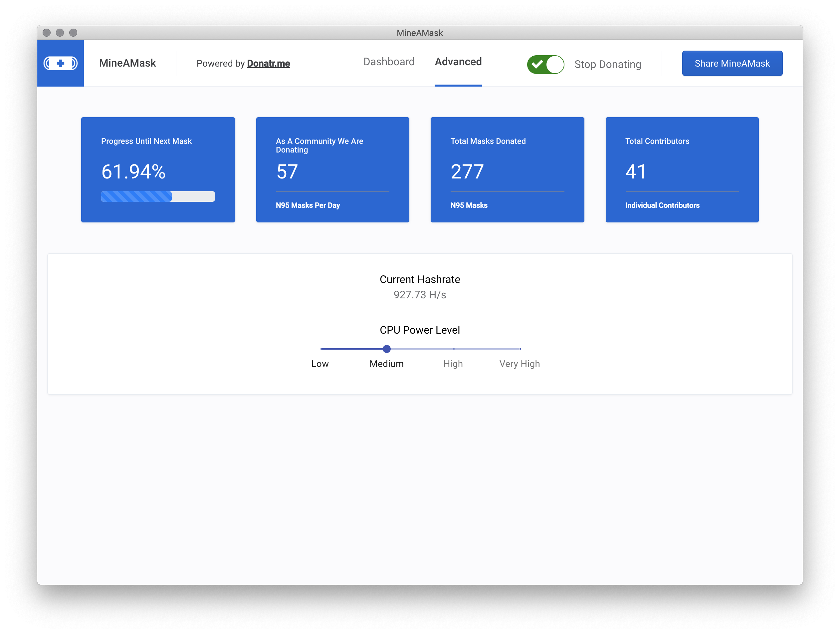
Task: Click the MineAMask mask logo icon
Action: [60, 63]
